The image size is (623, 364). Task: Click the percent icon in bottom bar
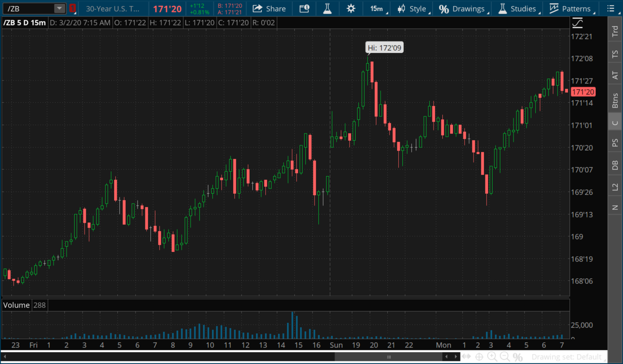point(518,357)
